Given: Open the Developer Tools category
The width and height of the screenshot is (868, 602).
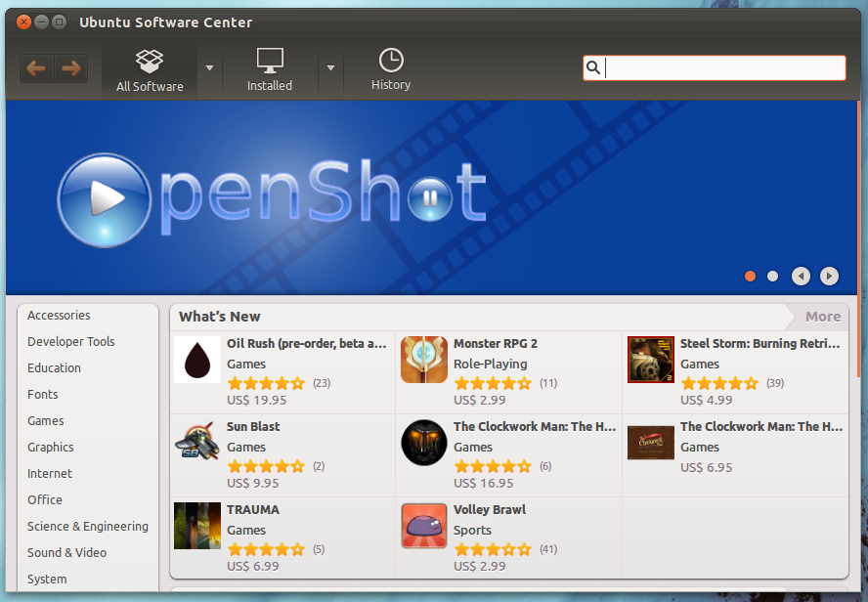Looking at the screenshot, I should point(70,342).
